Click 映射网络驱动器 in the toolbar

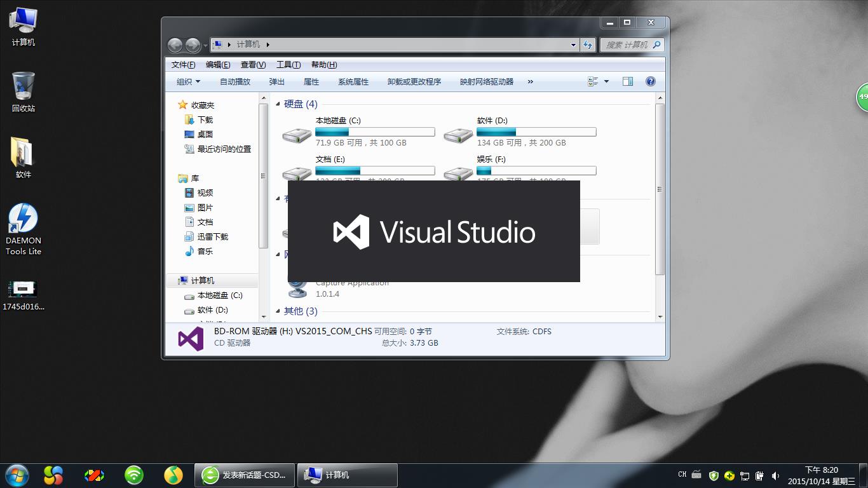[487, 81]
